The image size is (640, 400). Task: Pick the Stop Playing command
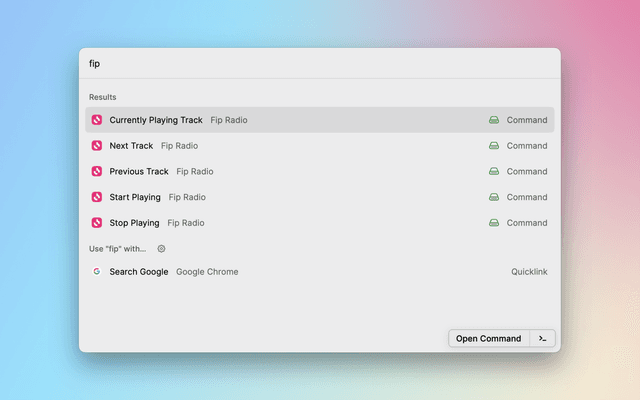134,223
